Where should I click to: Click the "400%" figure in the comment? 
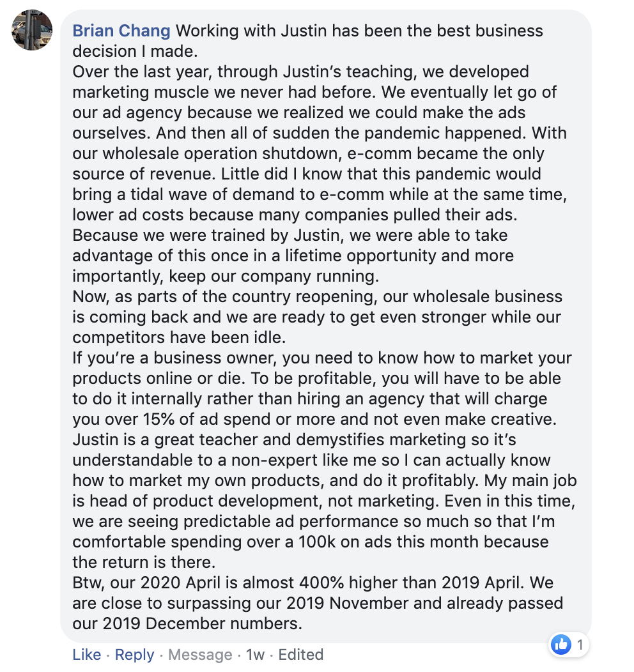(x=321, y=583)
